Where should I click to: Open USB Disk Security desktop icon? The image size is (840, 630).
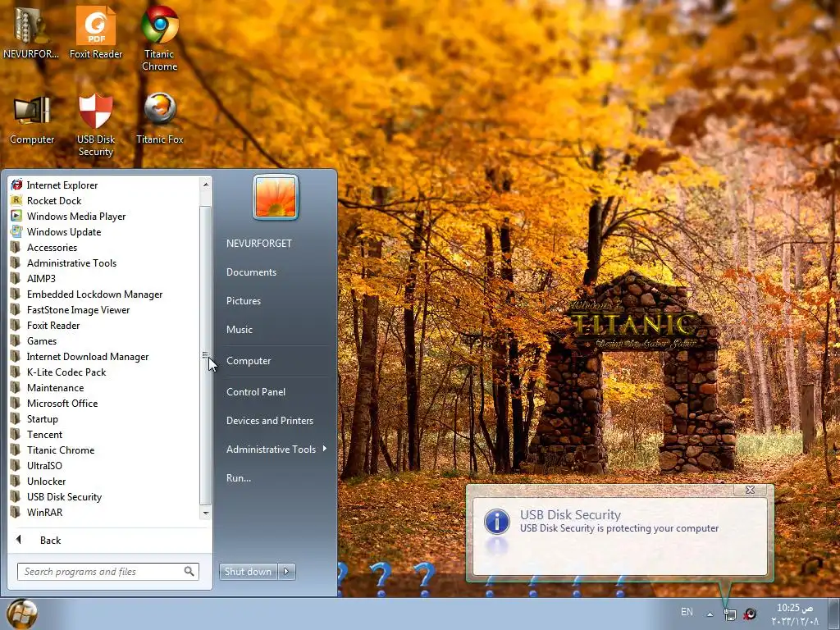click(x=96, y=126)
